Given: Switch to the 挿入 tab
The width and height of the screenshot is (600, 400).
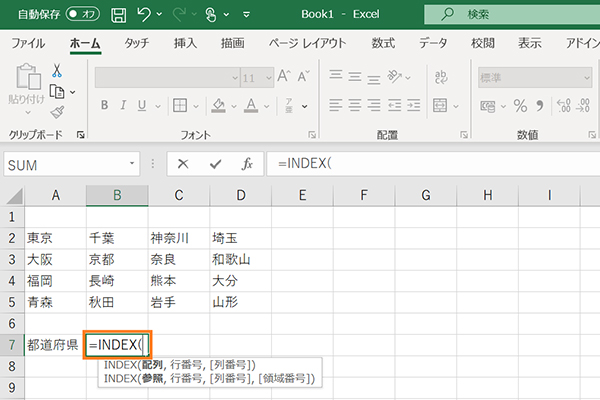Looking at the screenshot, I should tap(185, 43).
